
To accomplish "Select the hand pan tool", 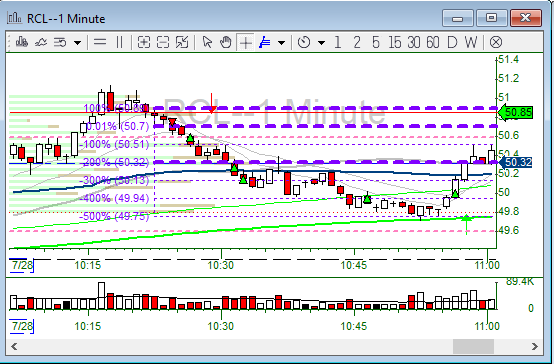I will coord(225,42).
